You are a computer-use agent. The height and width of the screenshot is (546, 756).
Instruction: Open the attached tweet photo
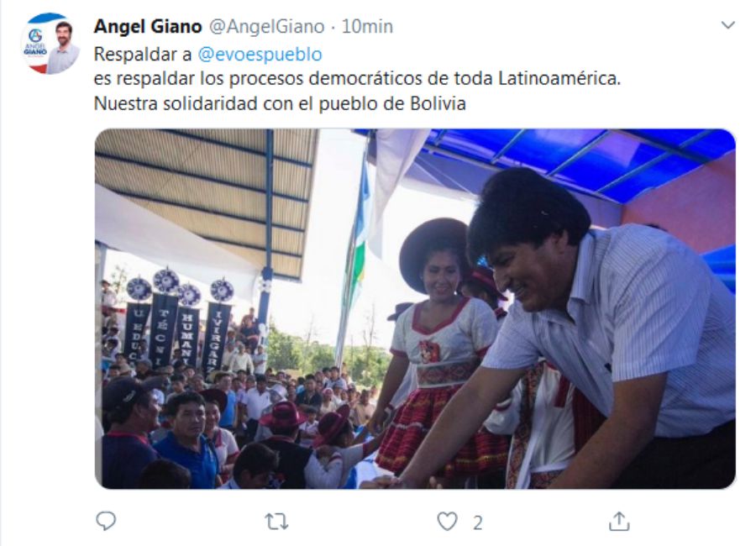click(415, 308)
